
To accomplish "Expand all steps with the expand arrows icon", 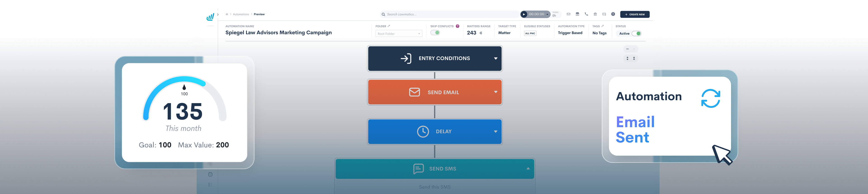I will click(x=627, y=58).
